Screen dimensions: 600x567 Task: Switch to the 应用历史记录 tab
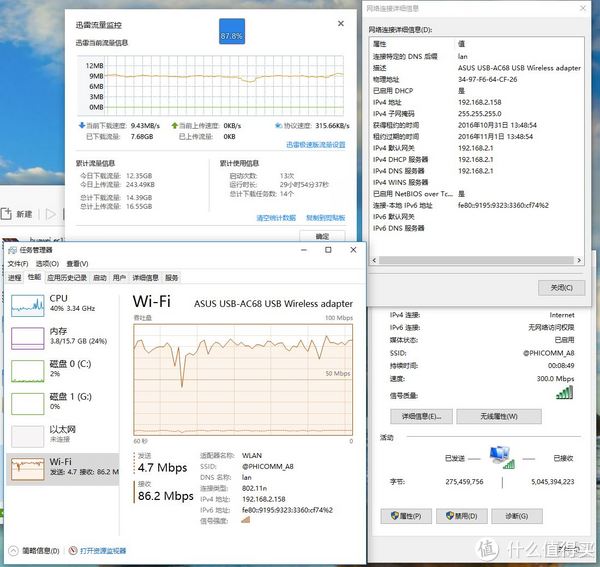click(x=67, y=278)
